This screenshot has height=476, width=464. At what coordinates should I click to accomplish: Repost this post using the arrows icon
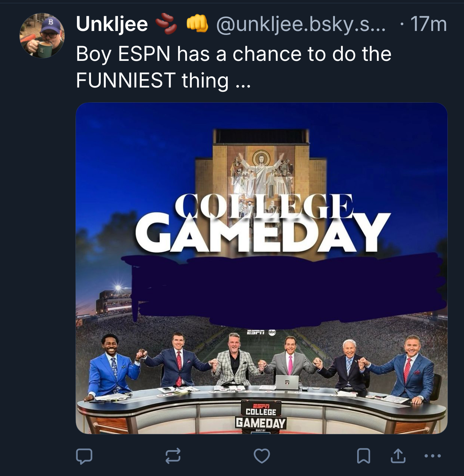tap(173, 456)
